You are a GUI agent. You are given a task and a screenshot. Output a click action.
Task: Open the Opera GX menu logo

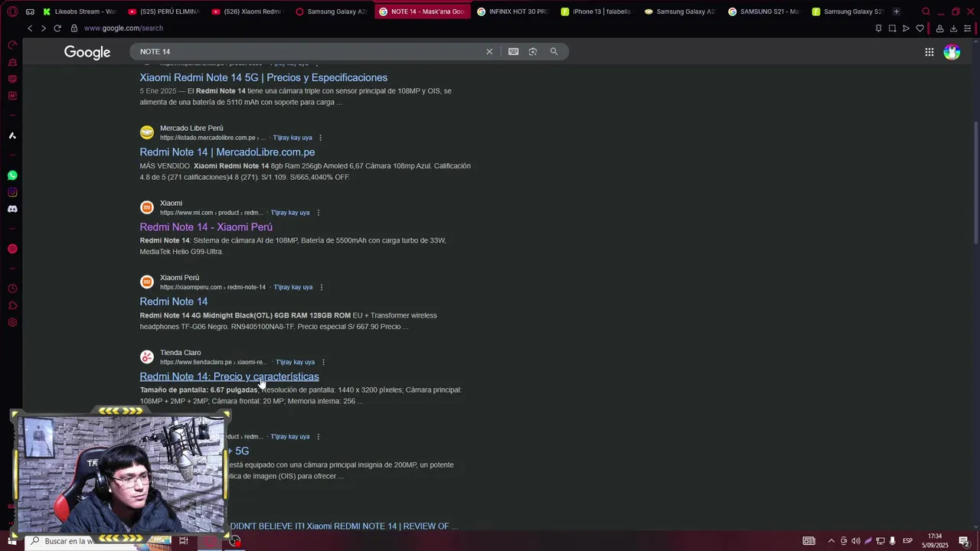coord(12,11)
